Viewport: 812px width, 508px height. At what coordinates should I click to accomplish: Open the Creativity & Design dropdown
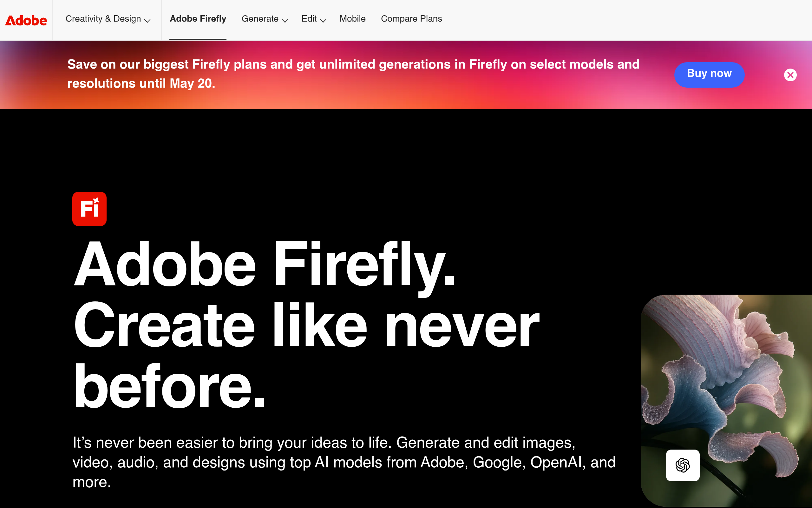108,19
